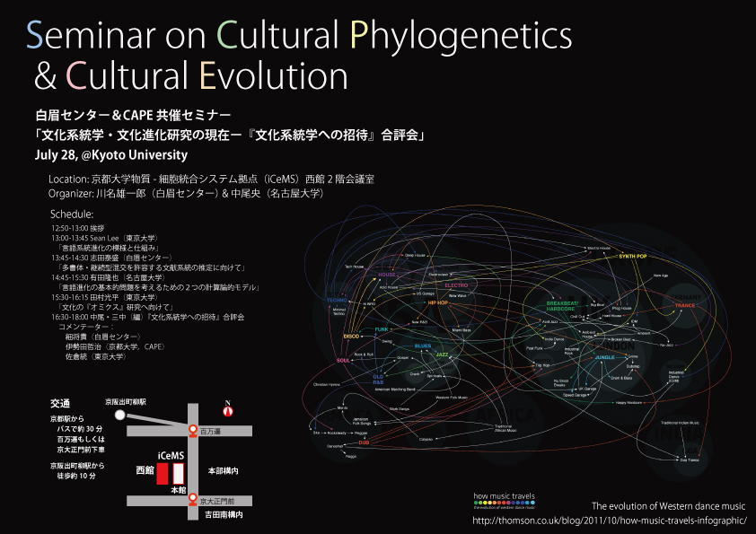Viewport: 756px width, 534px height.
Task: Click the 'how music travels' logo
Action: (x=505, y=501)
